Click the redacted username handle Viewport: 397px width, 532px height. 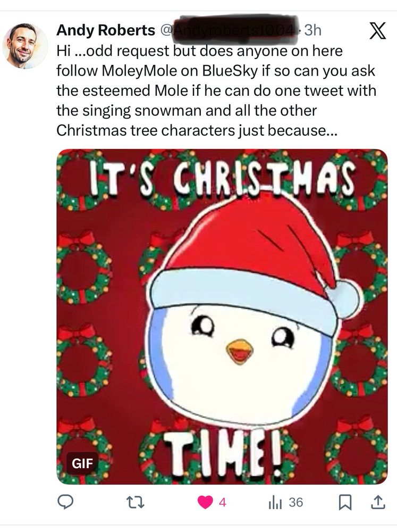coord(227,31)
